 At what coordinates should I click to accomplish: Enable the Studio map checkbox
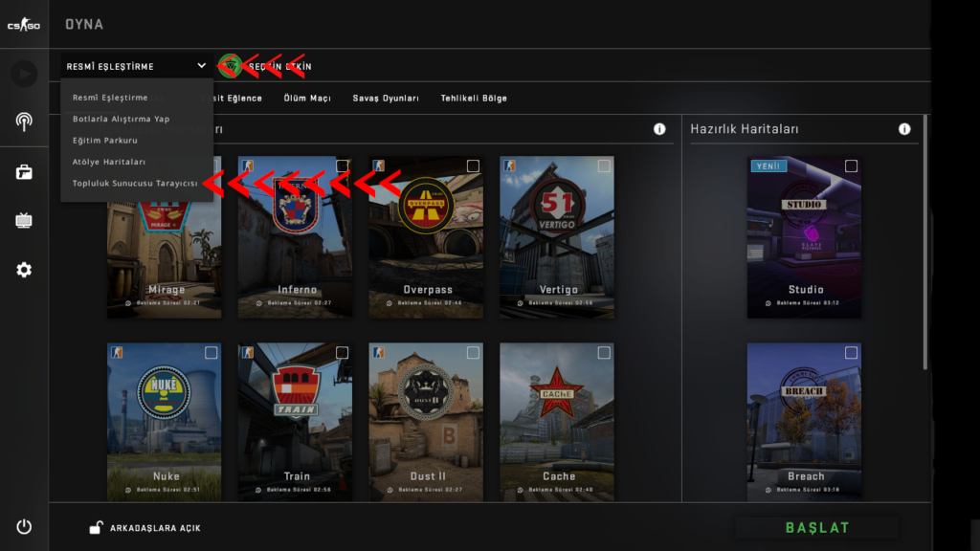tap(851, 166)
